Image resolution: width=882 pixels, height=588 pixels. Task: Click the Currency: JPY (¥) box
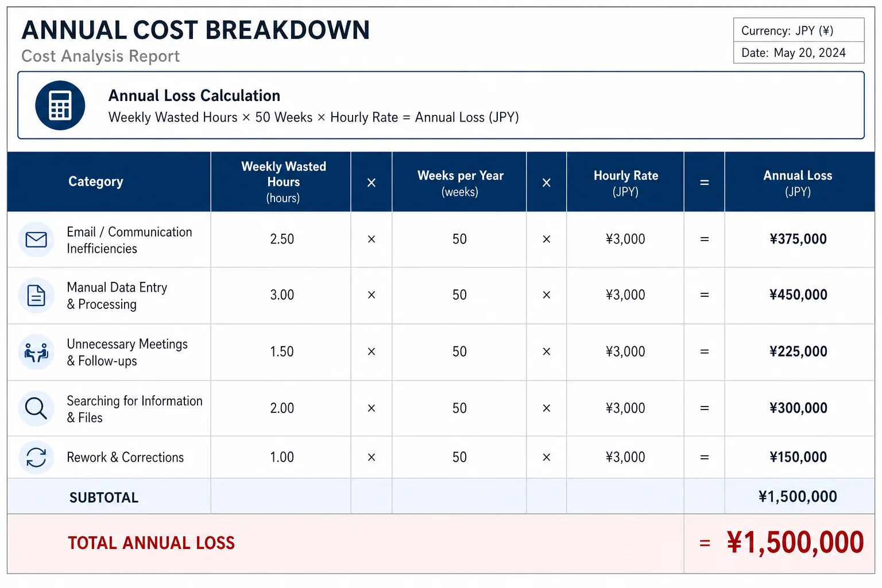(799, 30)
